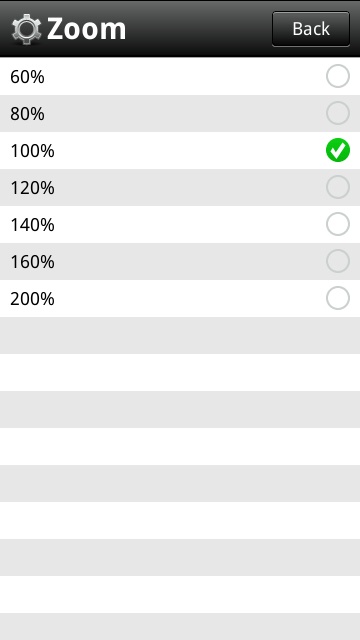This screenshot has width=360, height=640.
Task: Select the 200% radio button
Action: pyautogui.click(x=338, y=298)
